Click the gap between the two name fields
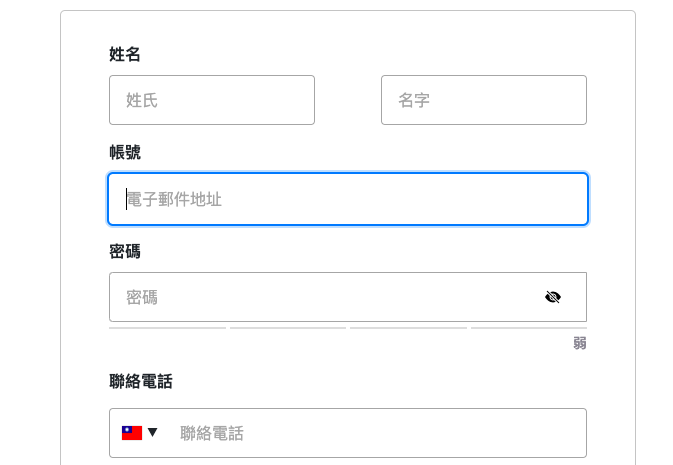The height and width of the screenshot is (465, 673). 348,100
